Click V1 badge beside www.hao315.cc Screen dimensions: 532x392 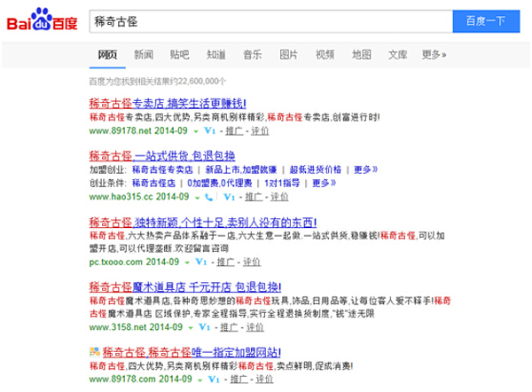(x=230, y=197)
